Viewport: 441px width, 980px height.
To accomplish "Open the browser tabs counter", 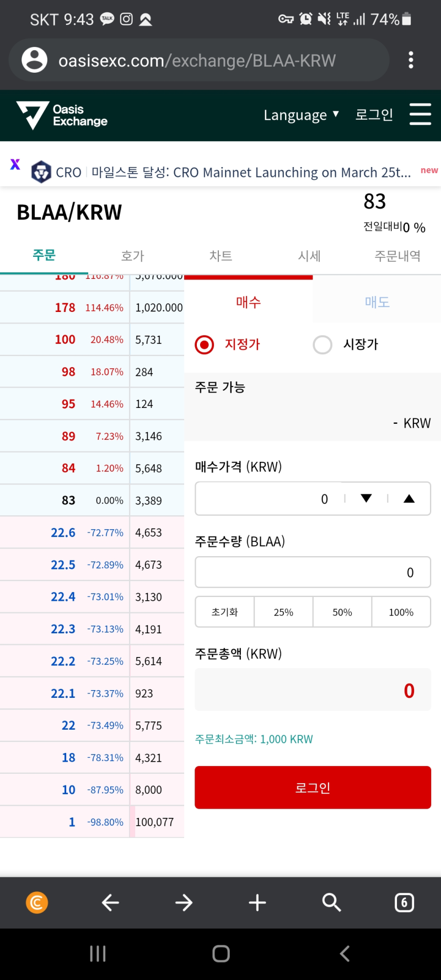I will point(404,902).
